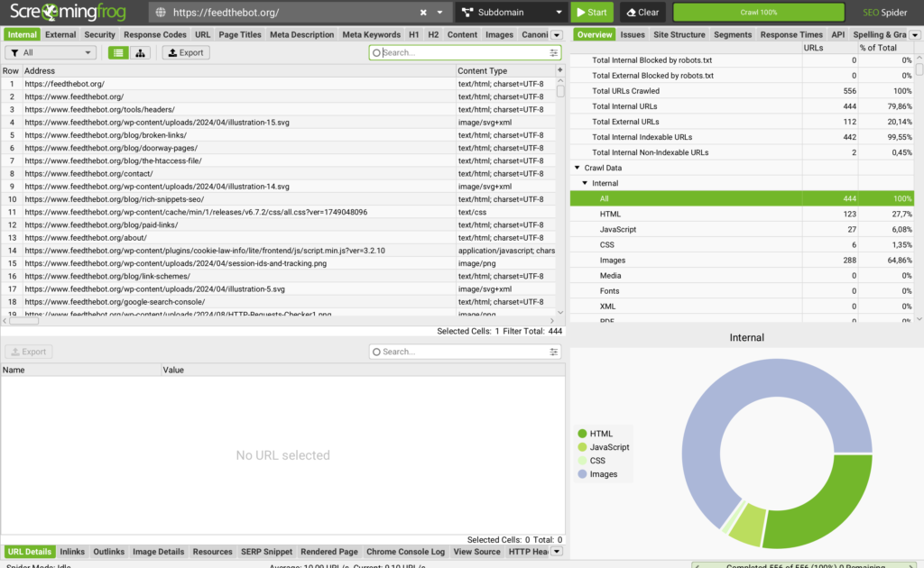Screen dimensions: 924x568
Task: Open the Site Structure tab
Action: click(679, 35)
